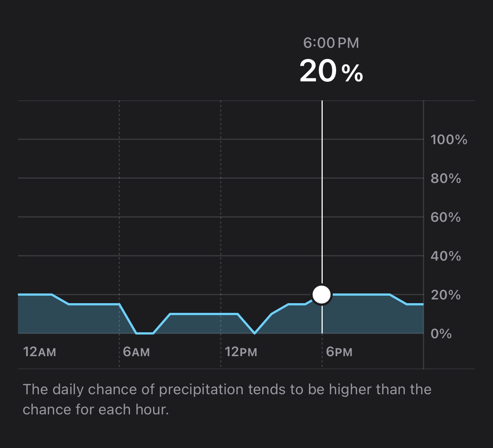The width and height of the screenshot is (493, 448).
Task: Tap the 6AM time axis label
Action: tap(136, 352)
